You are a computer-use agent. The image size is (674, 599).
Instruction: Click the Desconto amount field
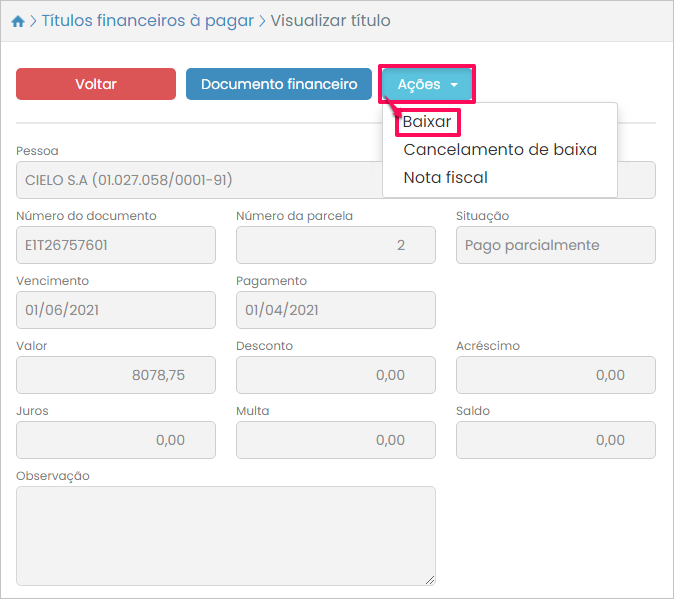(335, 375)
